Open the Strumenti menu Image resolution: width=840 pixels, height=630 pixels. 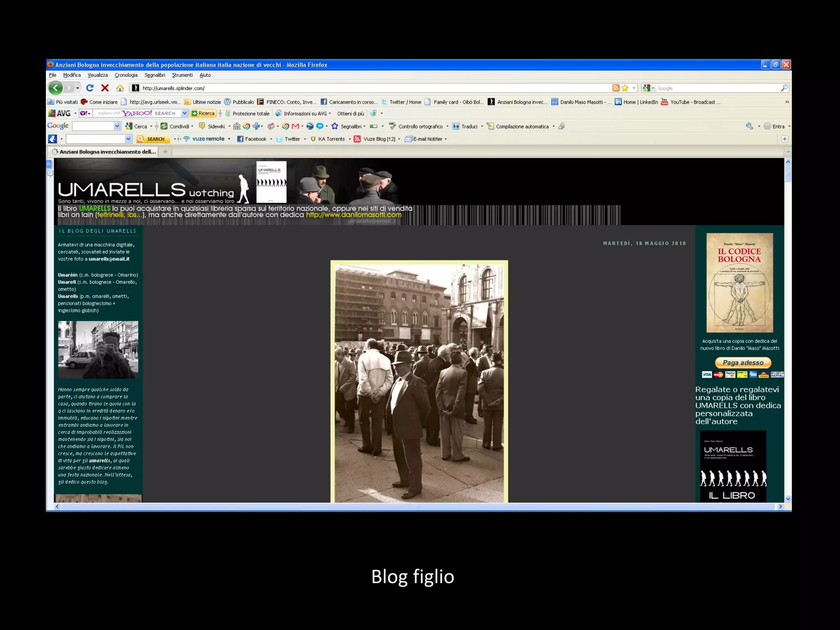182,75
